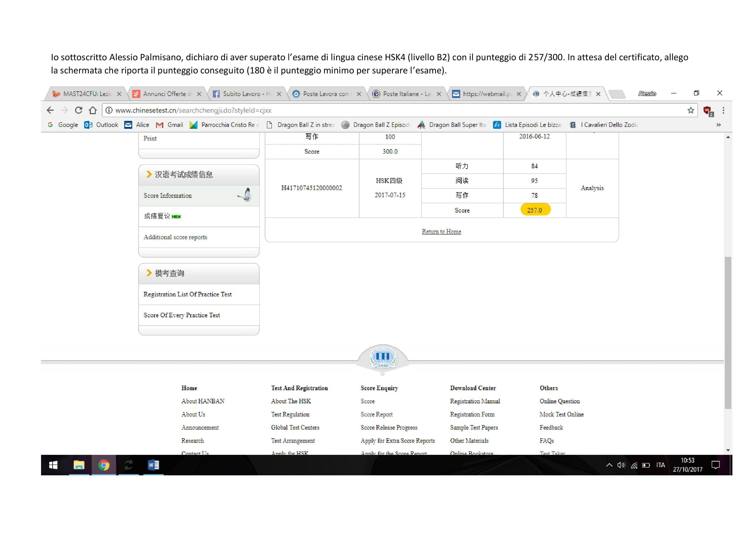756x535 pixels.
Task: Switch to the Subito Lavoro tab
Action: click(x=247, y=94)
